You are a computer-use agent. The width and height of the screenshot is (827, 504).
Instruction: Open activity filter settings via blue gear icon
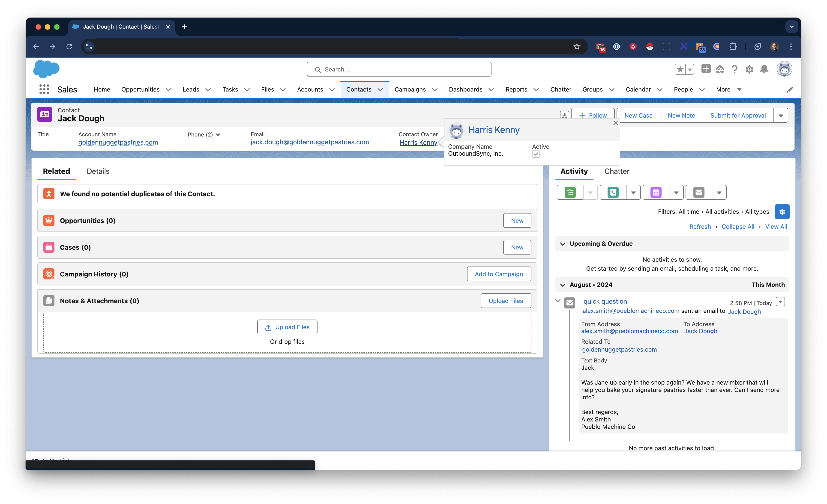point(782,212)
